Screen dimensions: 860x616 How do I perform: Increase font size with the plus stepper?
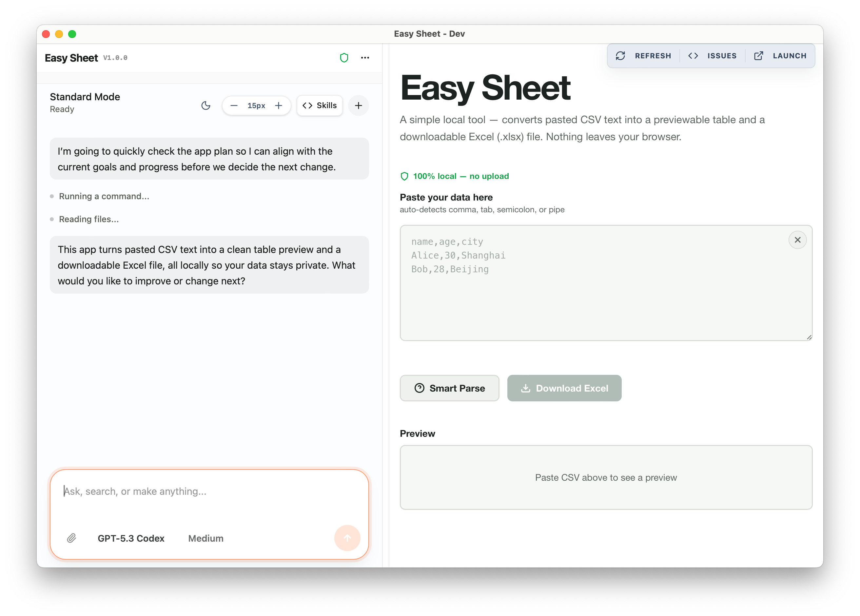click(279, 106)
